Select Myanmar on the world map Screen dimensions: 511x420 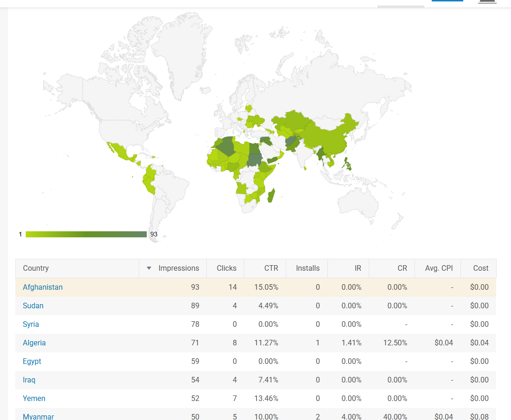point(320,154)
